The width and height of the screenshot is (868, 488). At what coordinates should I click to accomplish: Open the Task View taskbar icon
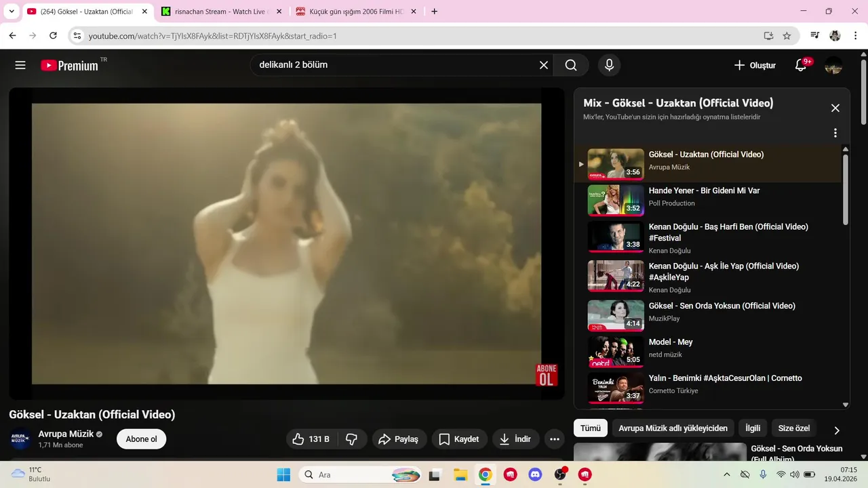[x=435, y=474]
